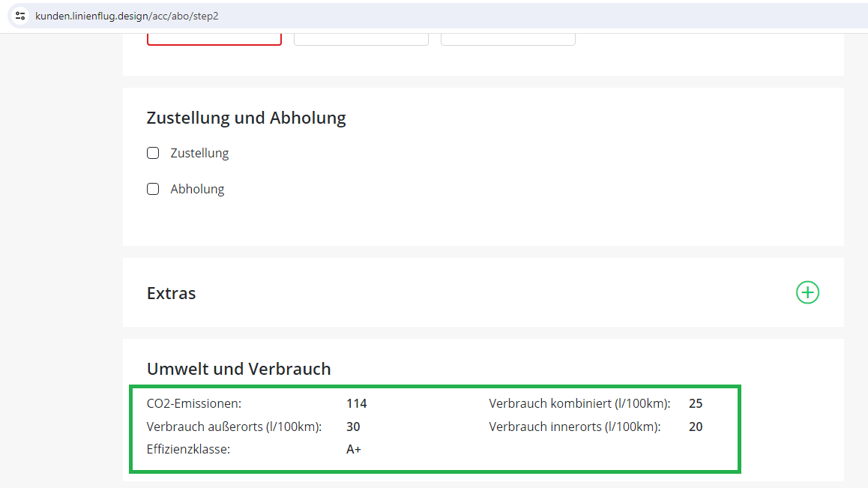Viewport: 868px width, 488px height.
Task: Click the Extras section heading
Action: 172,293
